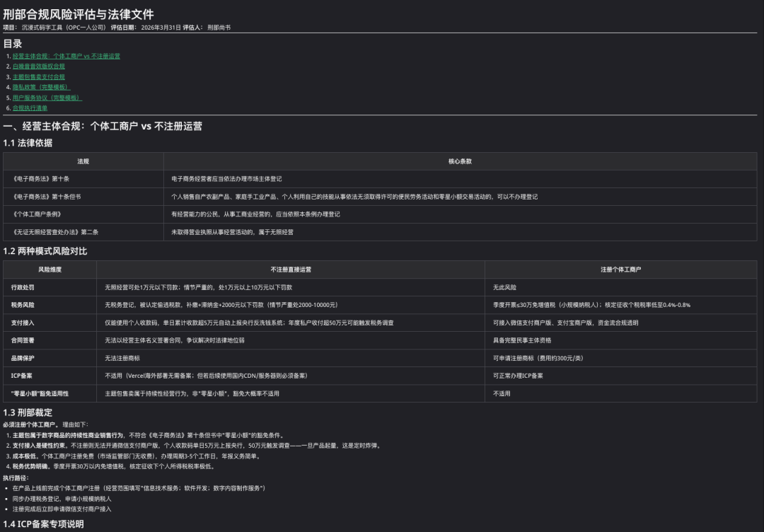The width and height of the screenshot is (764, 532).
Task: 打开"合规执行清单"链接
Action: point(30,107)
